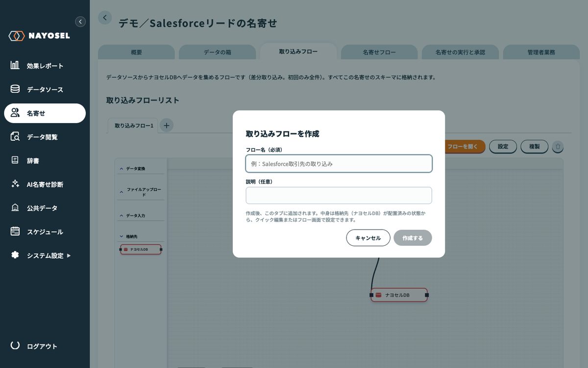Screen dimensions: 588x368
Task: Click ログアウト at the sidebar bottom
Action: (x=42, y=346)
